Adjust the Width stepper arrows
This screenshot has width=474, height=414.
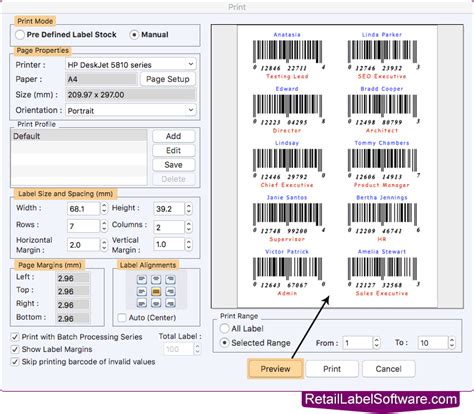click(104, 209)
